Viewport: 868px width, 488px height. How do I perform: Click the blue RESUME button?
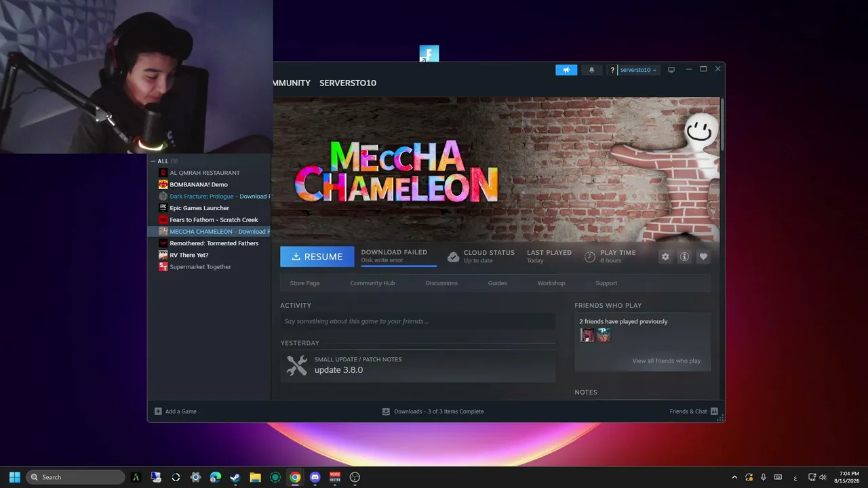[x=317, y=257]
